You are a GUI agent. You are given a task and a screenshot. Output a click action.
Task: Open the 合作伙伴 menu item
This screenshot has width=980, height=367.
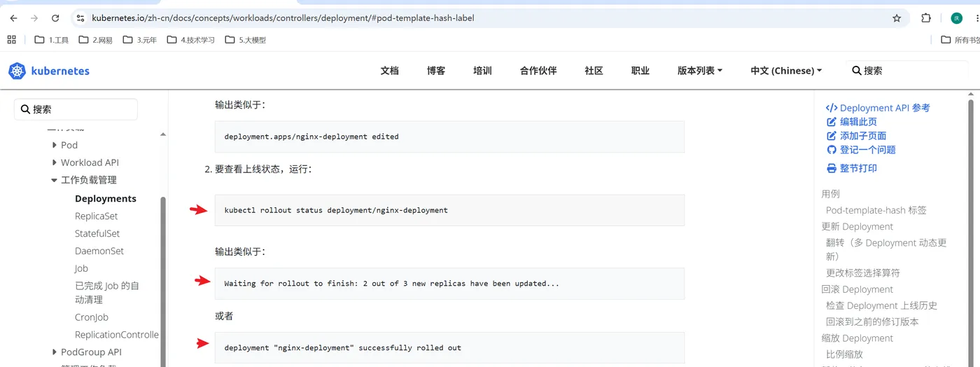click(x=538, y=71)
